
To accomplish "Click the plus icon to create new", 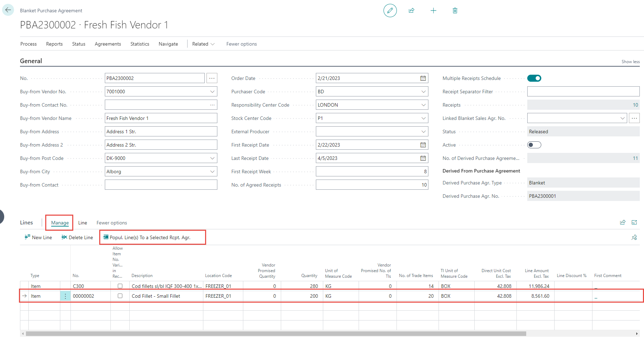I will 433,11.
